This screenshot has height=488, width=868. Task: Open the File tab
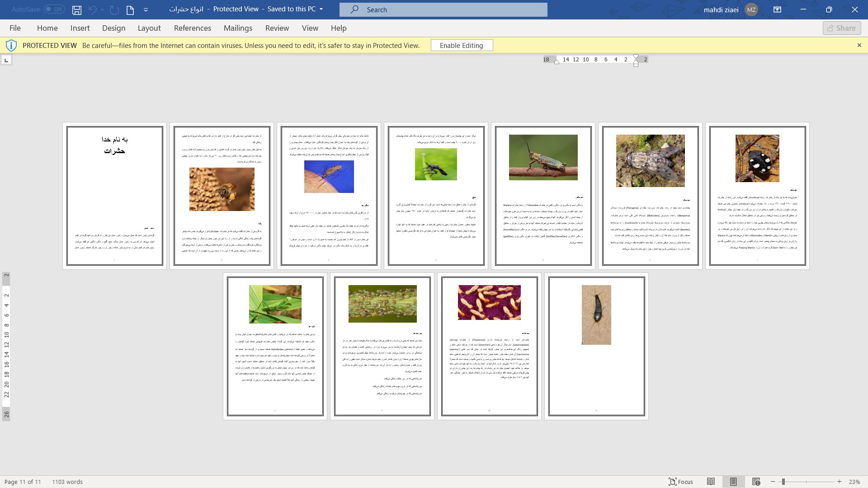point(15,28)
